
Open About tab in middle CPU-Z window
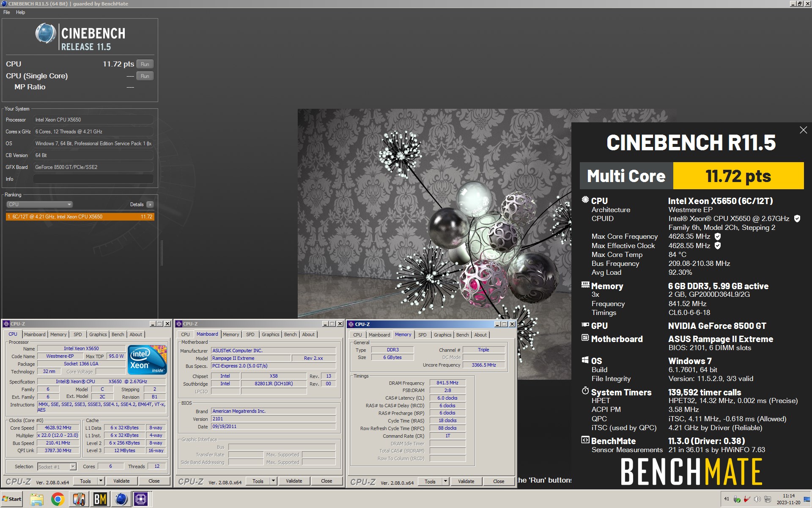(x=308, y=334)
